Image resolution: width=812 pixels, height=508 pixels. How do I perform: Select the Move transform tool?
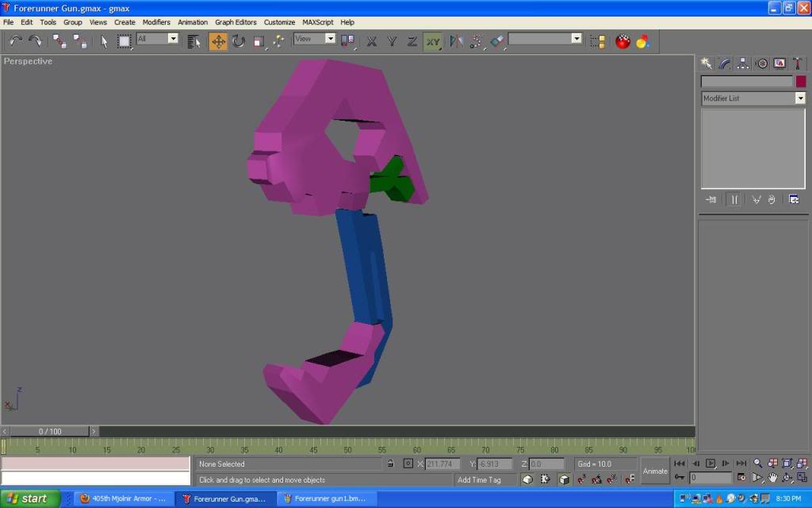[218, 41]
